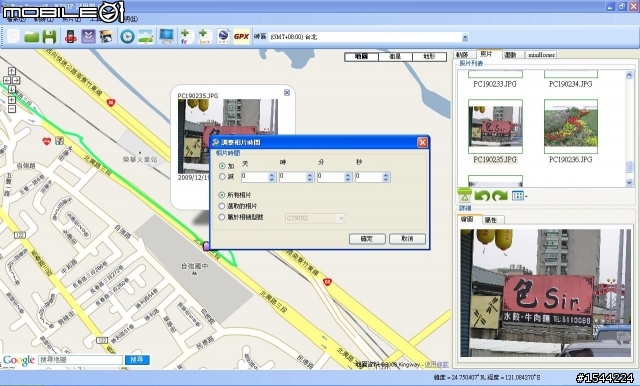Click the Google map search input field

(x=80, y=359)
